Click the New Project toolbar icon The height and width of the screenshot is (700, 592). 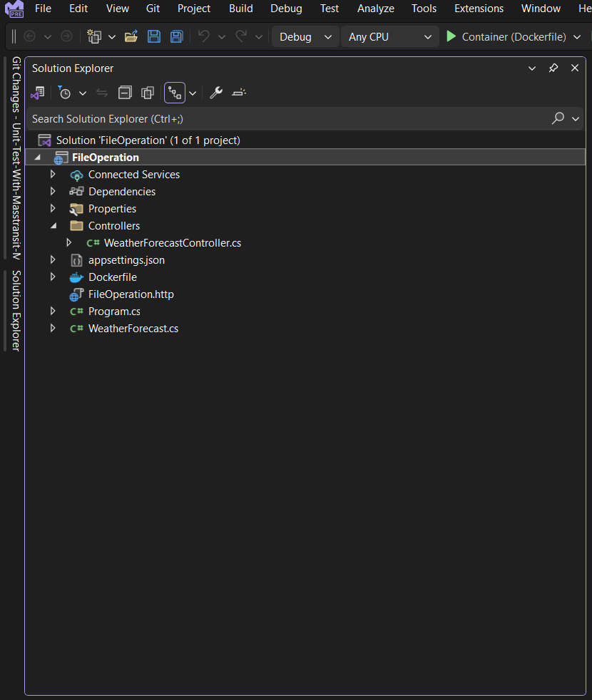click(95, 36)
